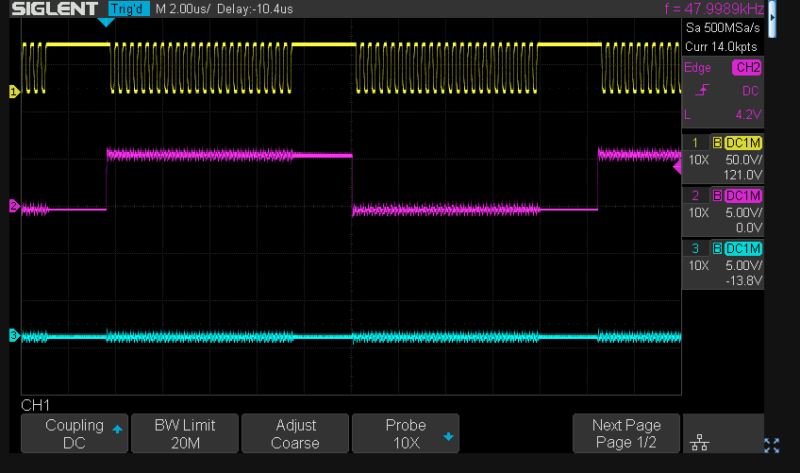Toggle the channel 1 DC1M badge
Viewport: 800px width, 473px height.
pyautogui.click(x=743, y=143)
